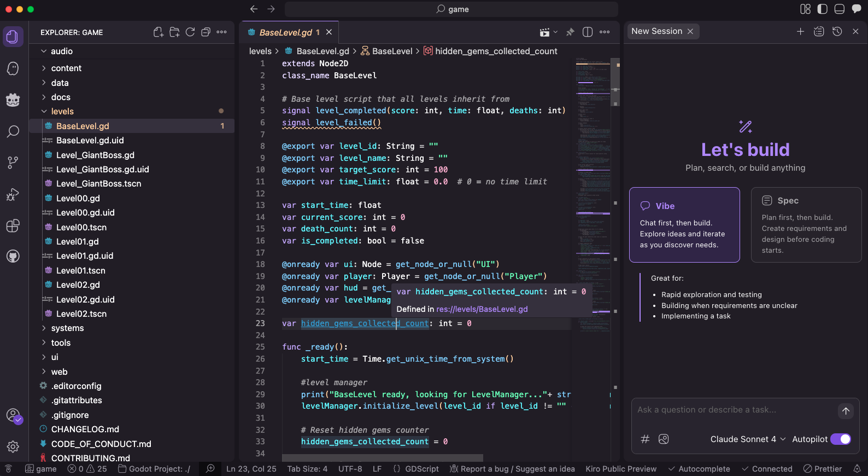Viewport: 868px width, 476px height.
Task: Click the levels breadcrumb item
Action: coord(260,51)
